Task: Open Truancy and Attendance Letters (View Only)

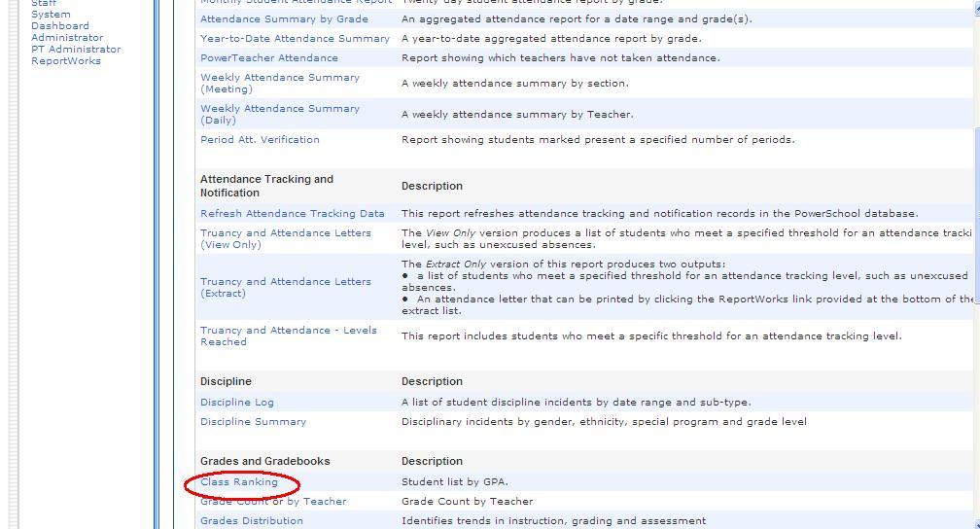Action: tap(286, 239)
